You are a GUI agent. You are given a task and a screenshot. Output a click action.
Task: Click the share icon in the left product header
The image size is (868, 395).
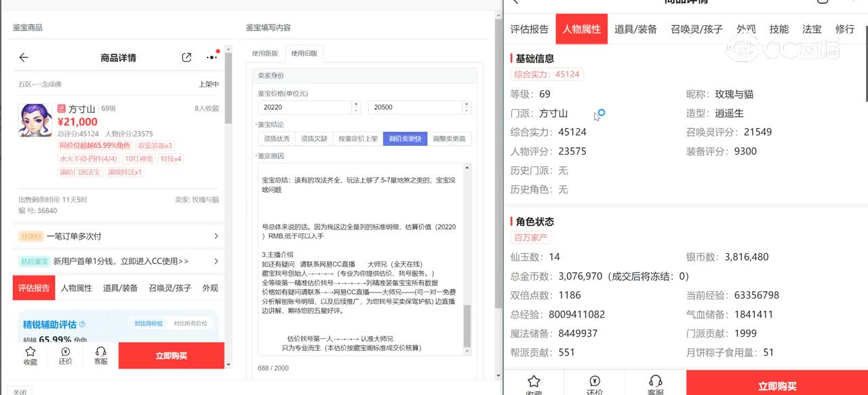186,58
